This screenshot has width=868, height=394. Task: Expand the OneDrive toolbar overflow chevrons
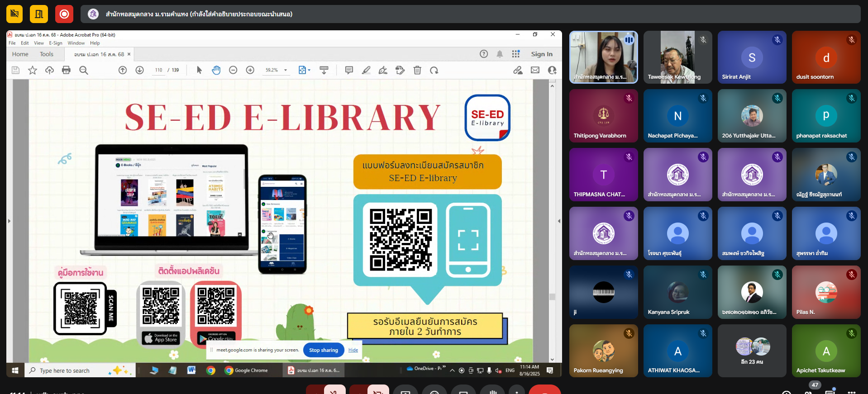444,367
